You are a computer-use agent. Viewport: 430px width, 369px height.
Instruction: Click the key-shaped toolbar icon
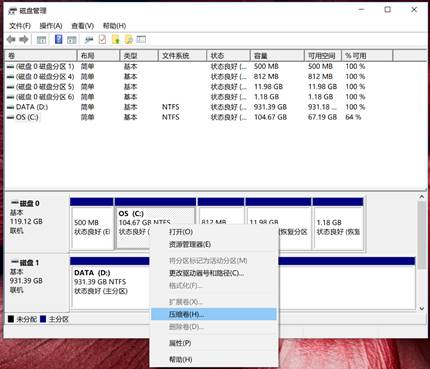(x=89, y=40)
